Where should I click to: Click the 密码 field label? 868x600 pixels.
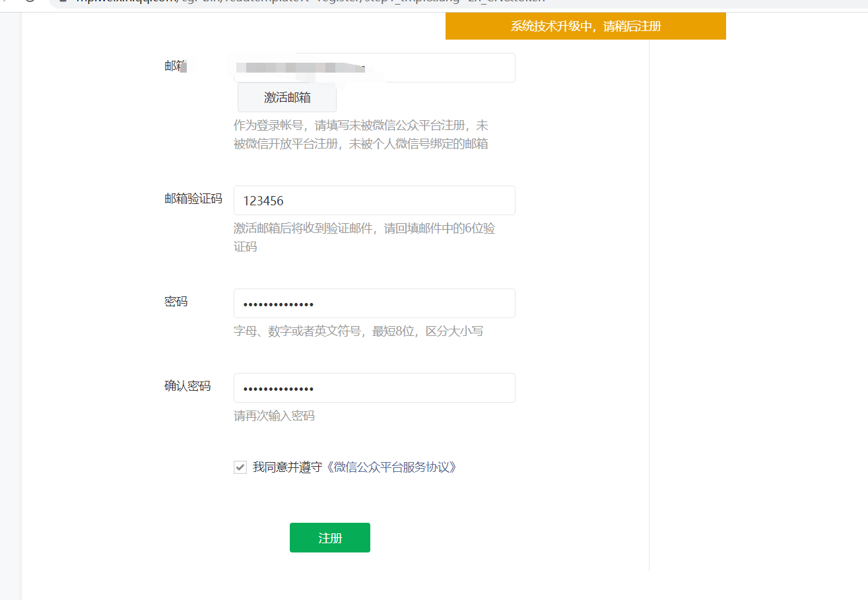[176, 302]
